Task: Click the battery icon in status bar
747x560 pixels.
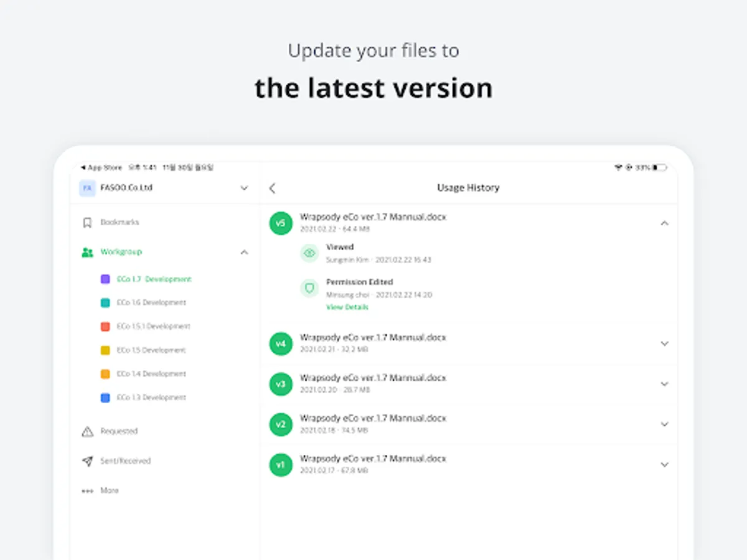Action: (x=660, y=167)
